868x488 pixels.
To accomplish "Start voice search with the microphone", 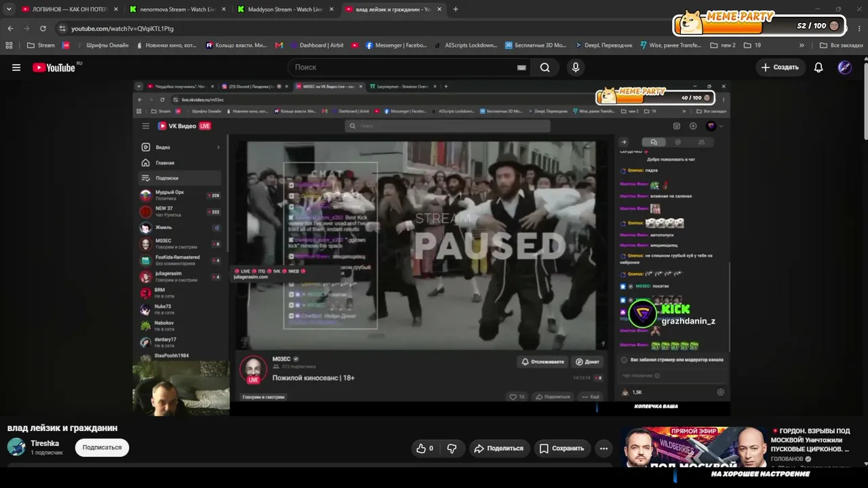I will pyautogui.click(x=576, y=67).
